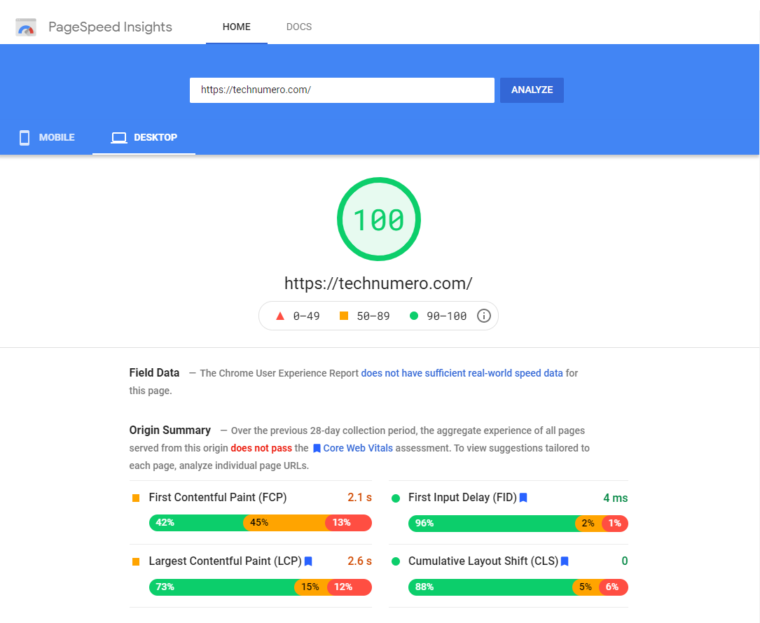
Task: Click bookmark icon next to Cumulative Layout Shift
Action: coord(565,562)
